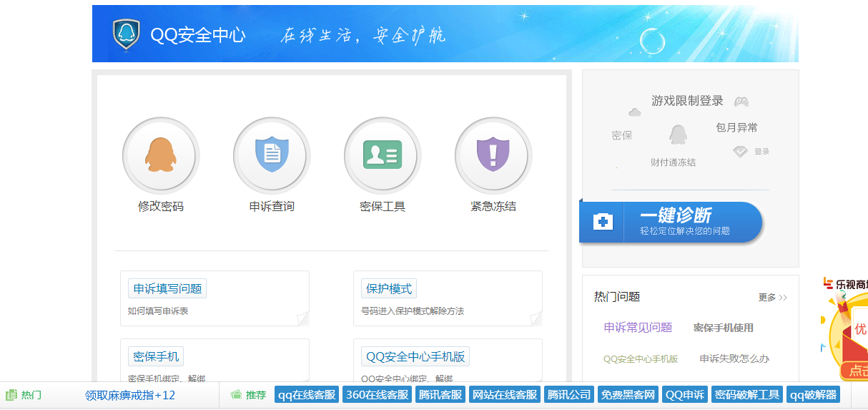Image resolution: width=868 pixels, height=410 pixels.
Task: Select qq在线客服 recommended tag
Action: (307, 395)
